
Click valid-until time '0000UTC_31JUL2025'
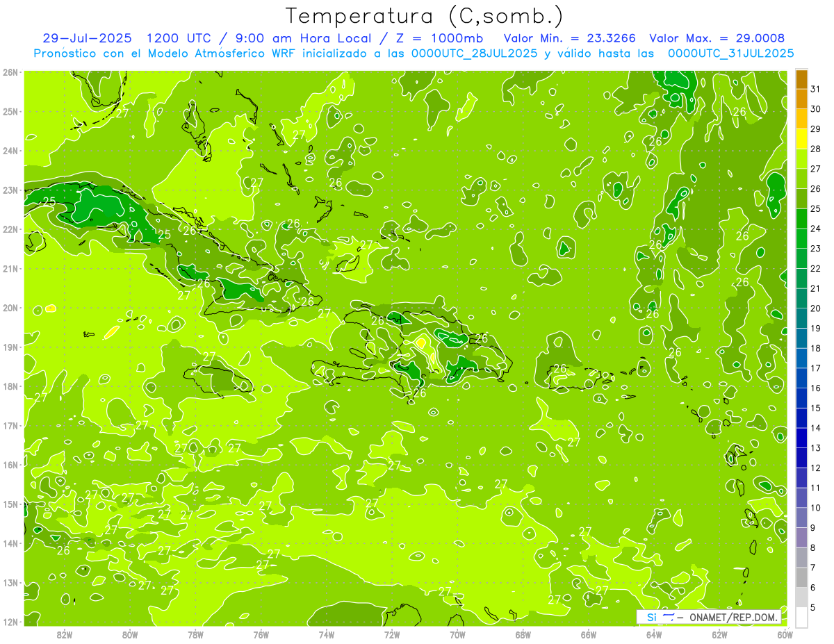(731, 53)
